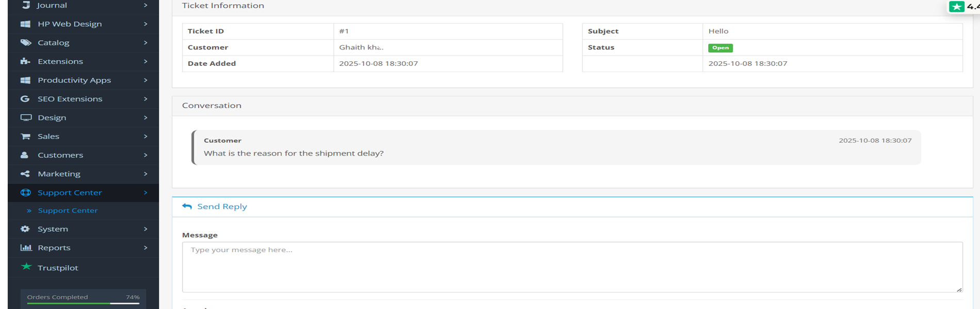Click the green Open status badge
Image resolution: width=980 pixels, height=309 pixels.
(720, 48)
